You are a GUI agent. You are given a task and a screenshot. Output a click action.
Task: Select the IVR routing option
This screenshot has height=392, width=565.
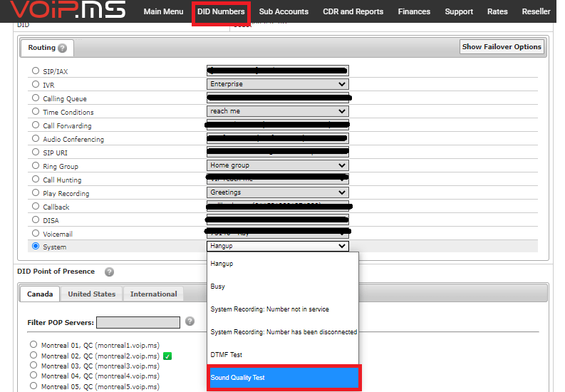(x=36, y=84)
